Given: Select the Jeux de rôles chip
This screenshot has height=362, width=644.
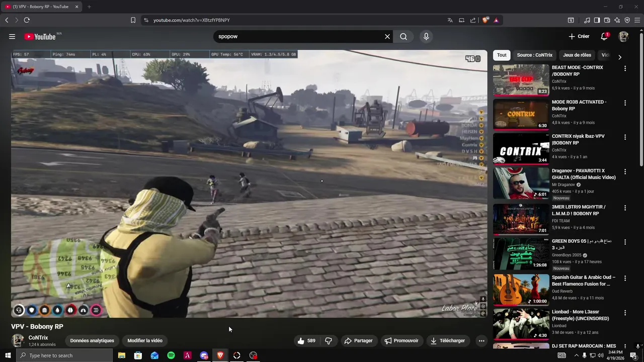Looking at the screenshot, I should pos(577,55).
